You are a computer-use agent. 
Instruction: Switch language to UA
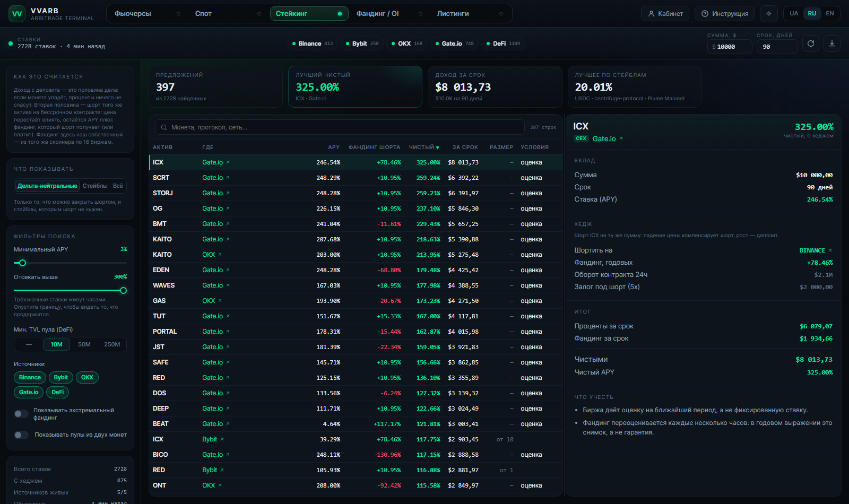point(794,14)
